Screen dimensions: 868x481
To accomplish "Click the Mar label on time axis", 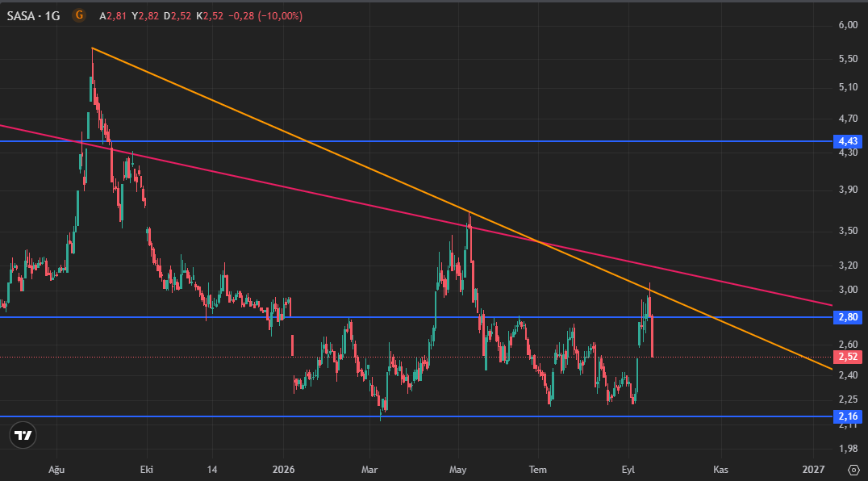I will coord(369,470).
